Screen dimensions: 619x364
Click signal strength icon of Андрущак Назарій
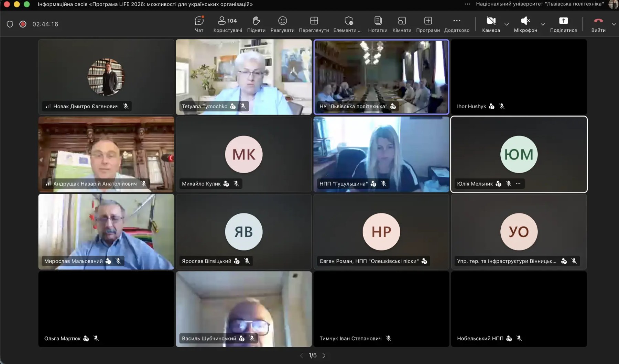click(48, 184)
